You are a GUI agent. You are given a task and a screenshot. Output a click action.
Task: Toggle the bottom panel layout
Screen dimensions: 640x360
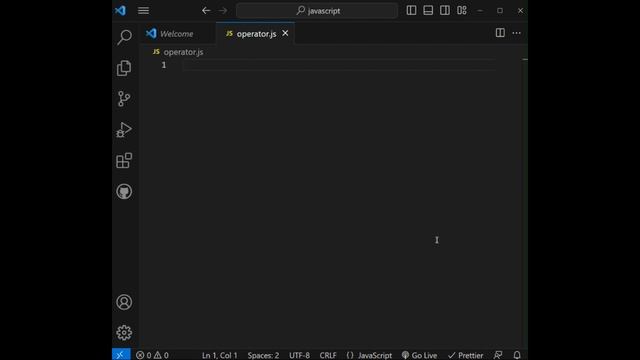point(428,11)
